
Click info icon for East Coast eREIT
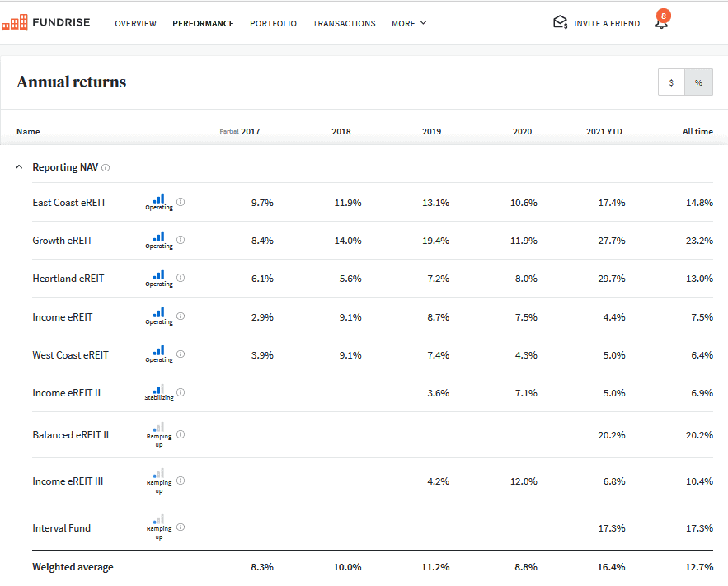[x=181, y=202]
